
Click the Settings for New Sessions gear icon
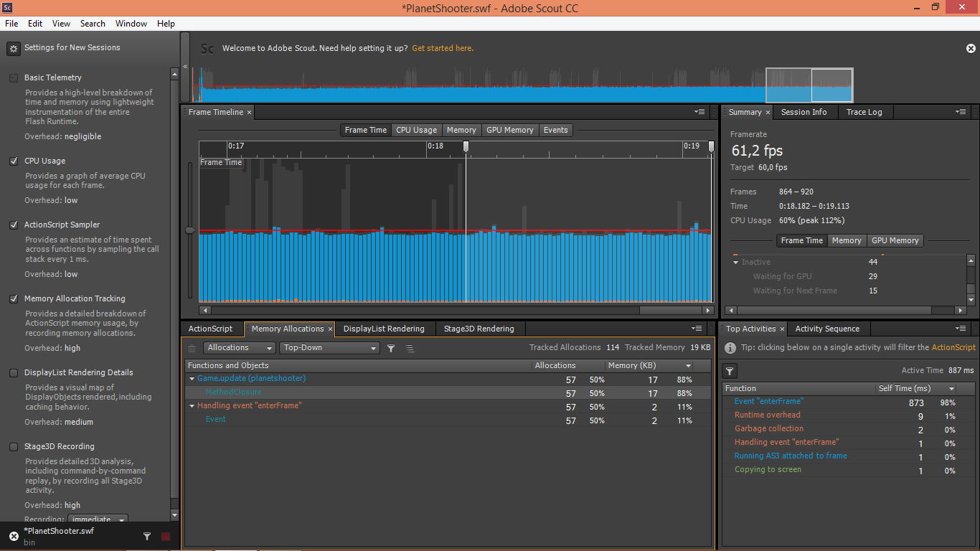(13, 49)
